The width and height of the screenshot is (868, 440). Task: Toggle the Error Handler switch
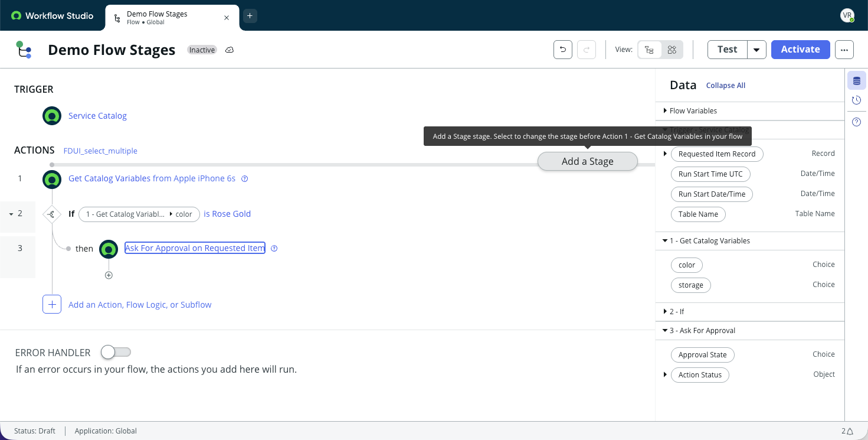tap(116, 352)
